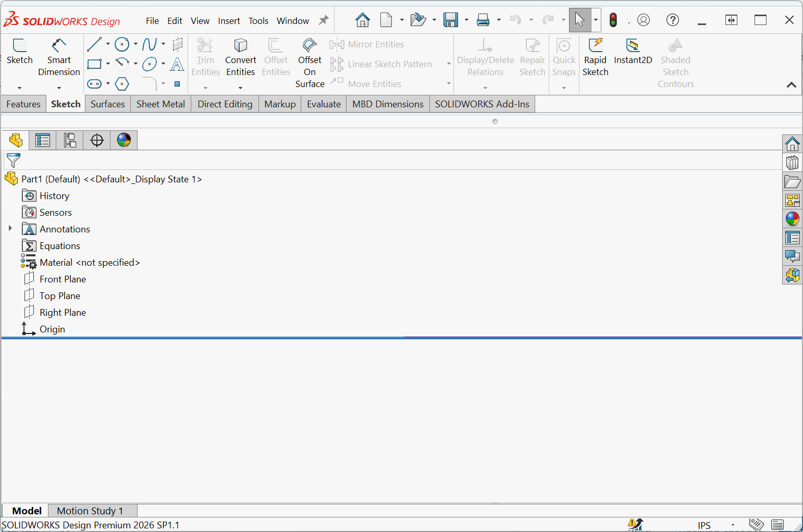
Task: Collapse the CommandManager ribbon chevron
Action: [x=791, y=84]
